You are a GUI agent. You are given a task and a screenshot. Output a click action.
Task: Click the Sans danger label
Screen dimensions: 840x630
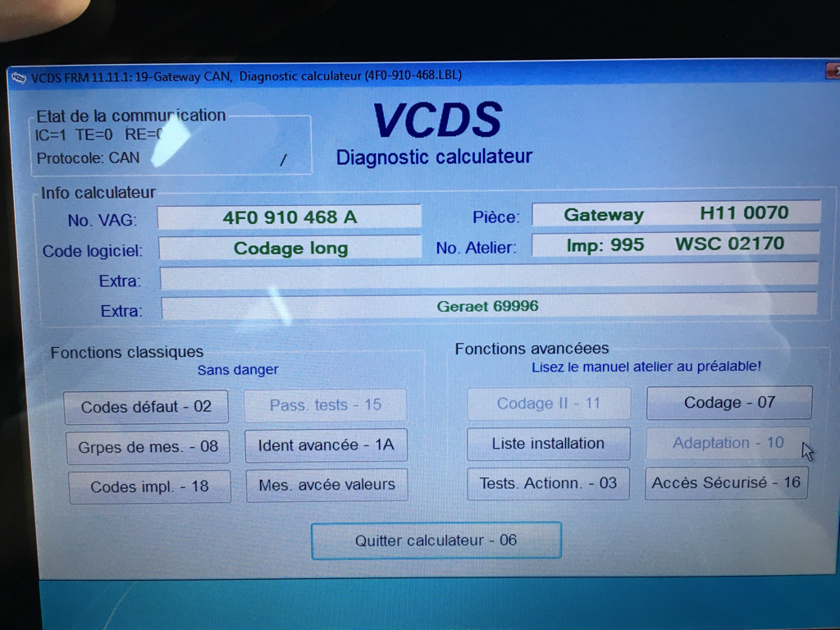[x=238, y=370]
